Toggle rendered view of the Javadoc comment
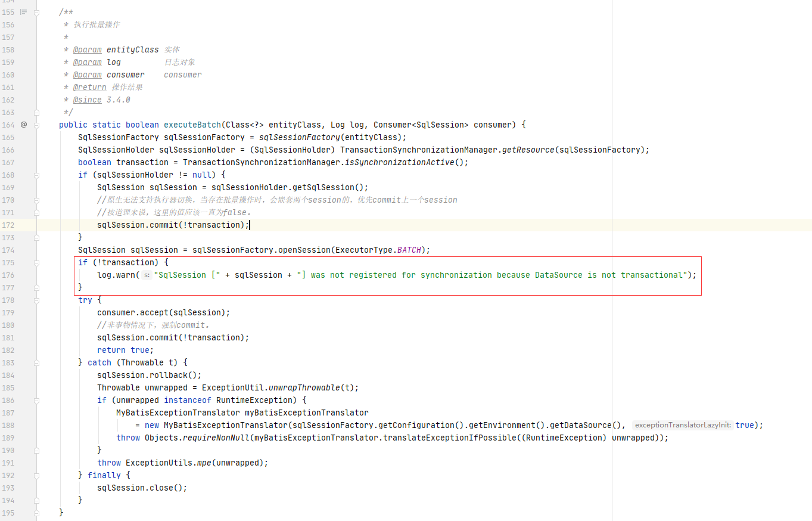Viewport: 812px width, 521px height. point(24,12)
